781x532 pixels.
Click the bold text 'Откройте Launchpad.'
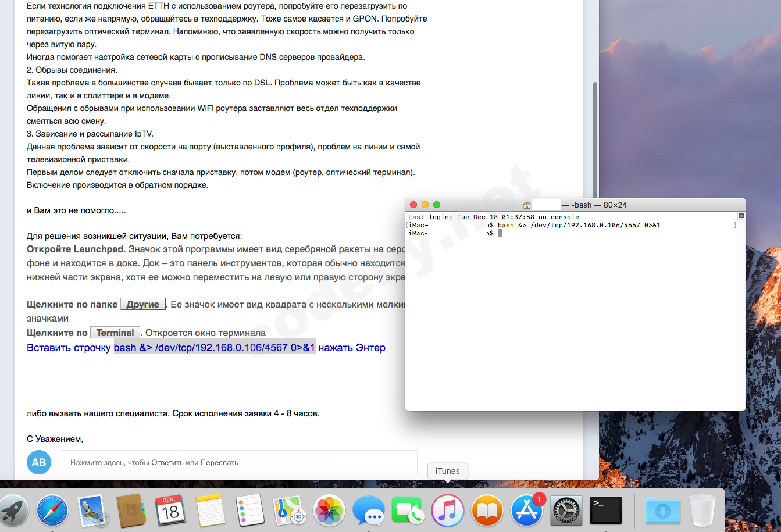tap(76, 249)
